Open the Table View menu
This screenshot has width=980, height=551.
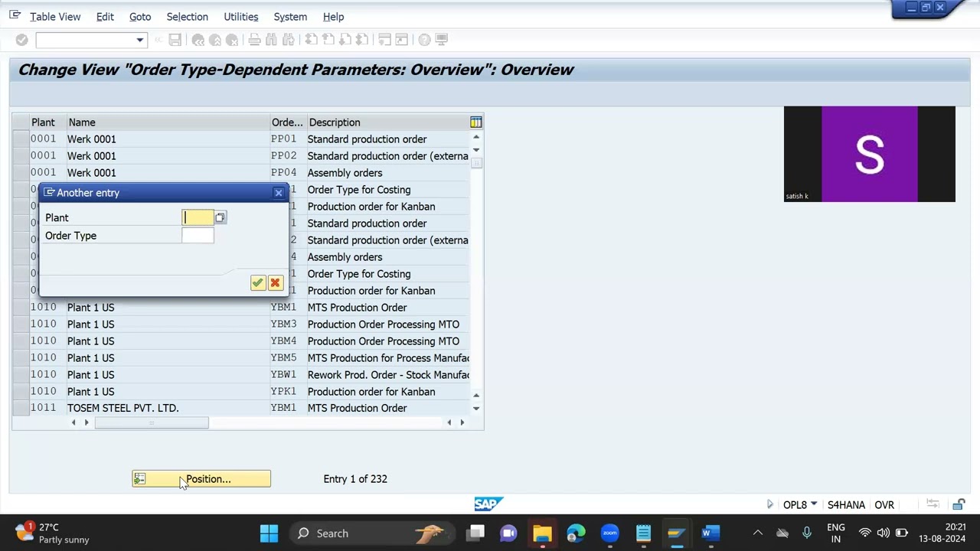point(55,17)
